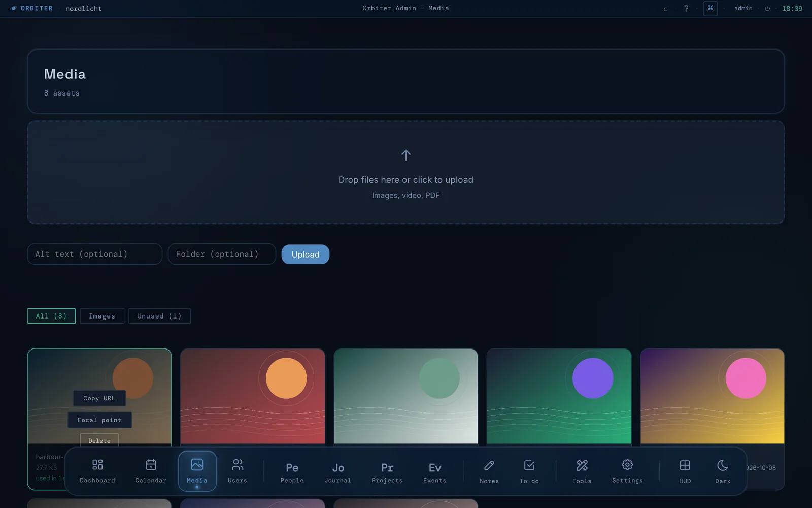Show the Unused (1) assets tab
The height and width of the screenshot is (508, 812).
coord(159,316)
